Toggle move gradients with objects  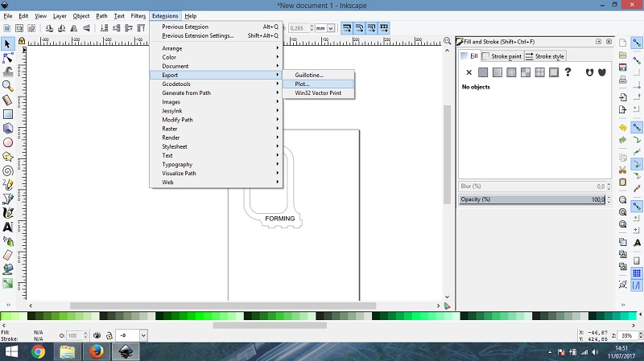click(372, 28)
